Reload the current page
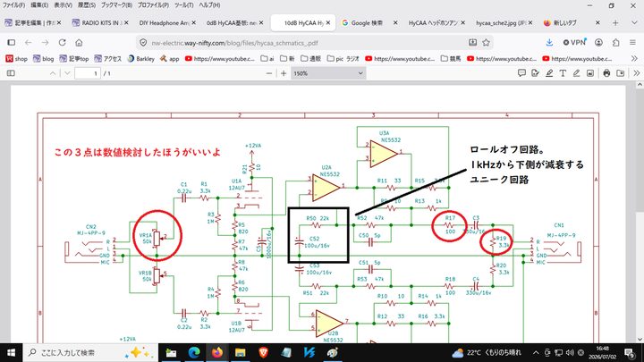This screenshot has height=362, width=644. click(x=62, y=42)
